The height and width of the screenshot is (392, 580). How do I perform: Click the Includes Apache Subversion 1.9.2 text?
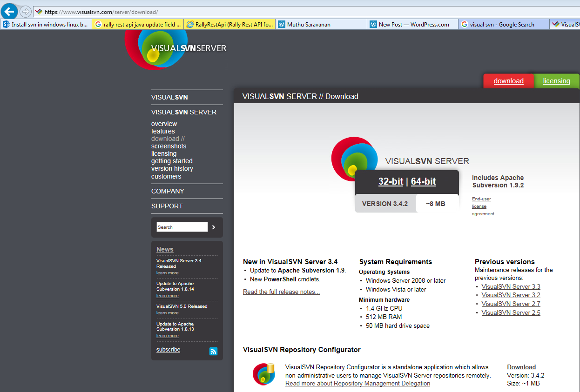[x=498, y=181]
